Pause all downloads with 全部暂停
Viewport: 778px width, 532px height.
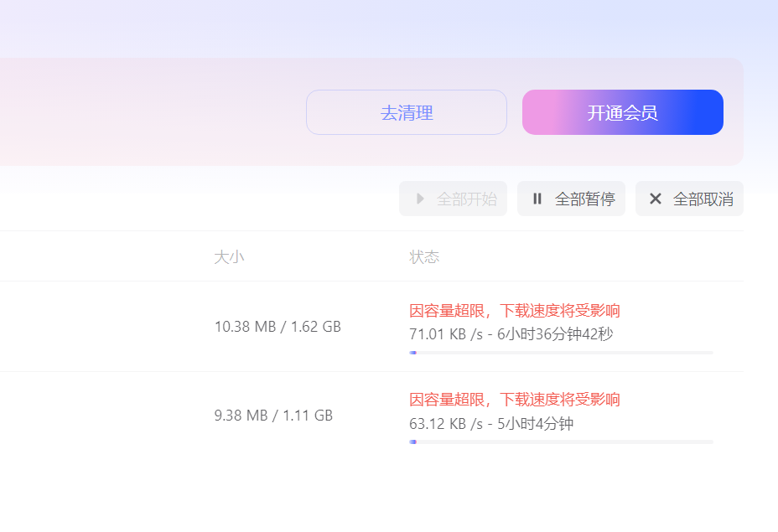click(x=571, y=199)
